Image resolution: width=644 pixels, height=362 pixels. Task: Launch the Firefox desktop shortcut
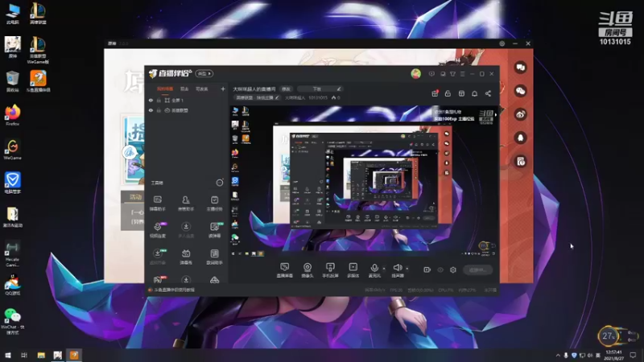click(13, 115)
